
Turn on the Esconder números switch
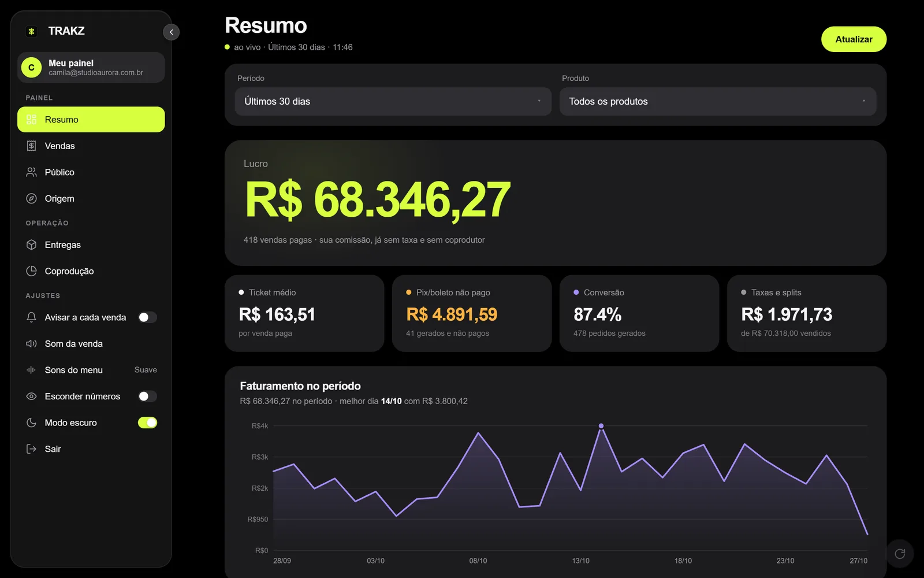coord(147,397)
